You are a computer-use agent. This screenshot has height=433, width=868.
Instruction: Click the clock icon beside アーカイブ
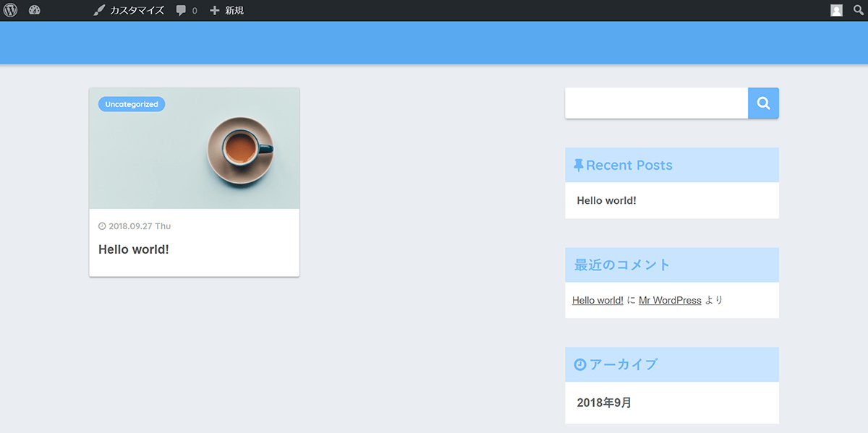pos(579,364)
